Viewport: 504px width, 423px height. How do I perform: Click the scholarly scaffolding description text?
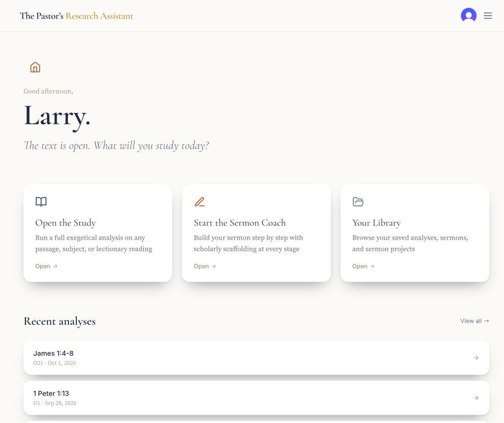249,243
